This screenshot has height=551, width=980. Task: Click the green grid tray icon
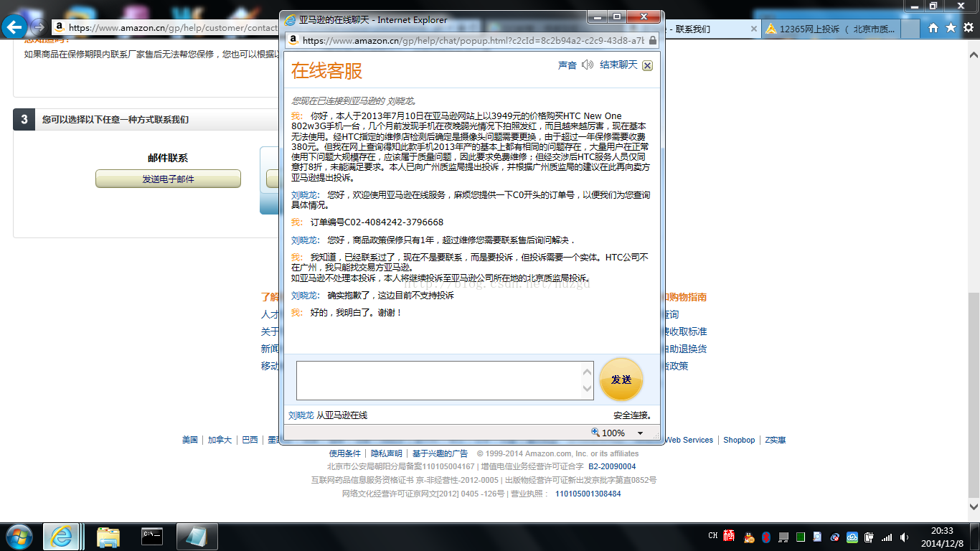tap(801, 537)
